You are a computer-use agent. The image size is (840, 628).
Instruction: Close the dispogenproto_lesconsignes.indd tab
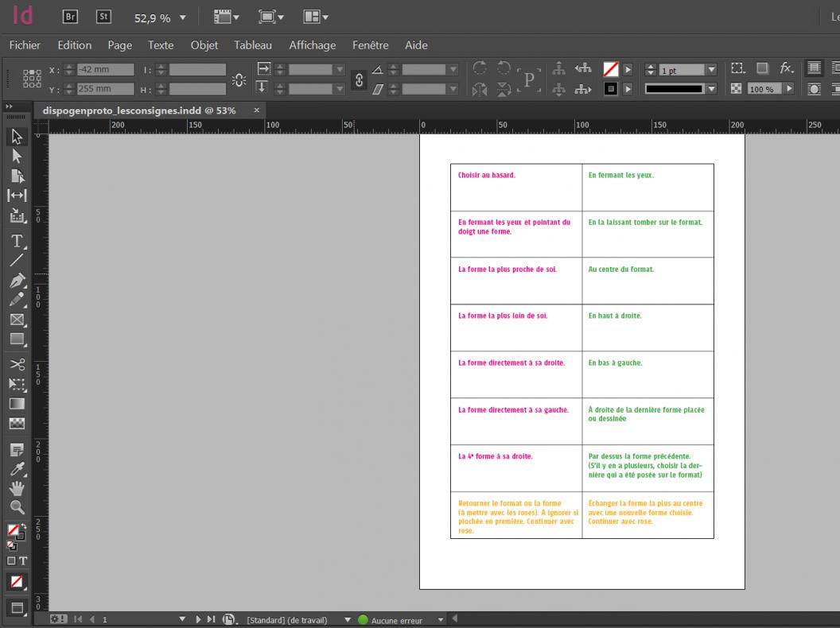point(257,110)
